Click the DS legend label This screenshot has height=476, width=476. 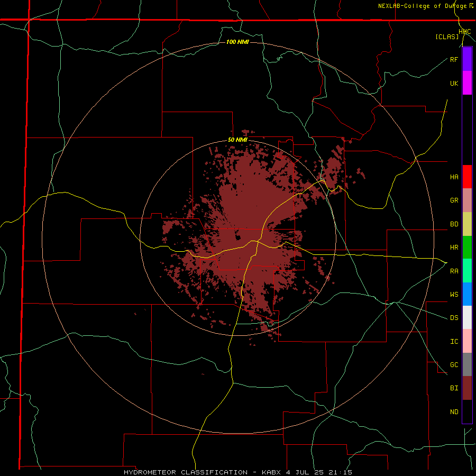[454, 318]
